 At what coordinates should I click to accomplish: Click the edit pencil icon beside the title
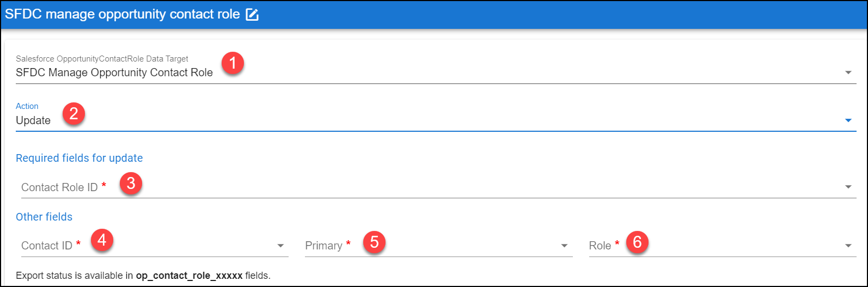[x=252, y=14]
